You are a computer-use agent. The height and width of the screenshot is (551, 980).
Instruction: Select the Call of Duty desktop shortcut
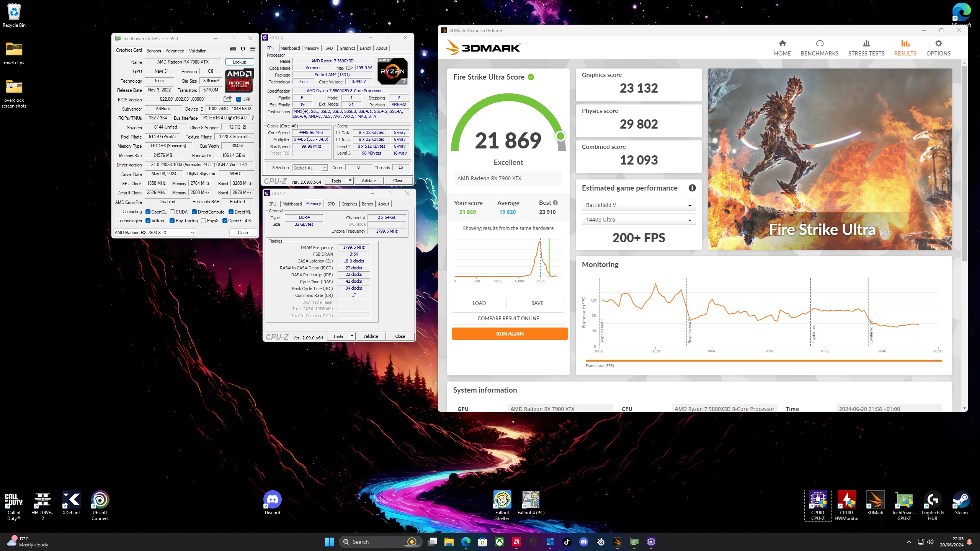click(14, 506)
